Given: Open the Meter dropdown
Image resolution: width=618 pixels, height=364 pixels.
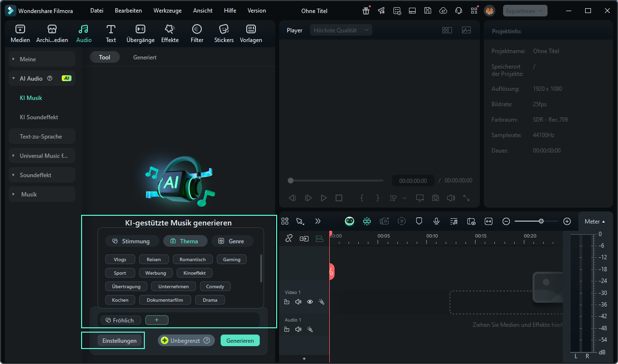Looking at the screenshot, I should pyautogui.click(x=595, y=222).
